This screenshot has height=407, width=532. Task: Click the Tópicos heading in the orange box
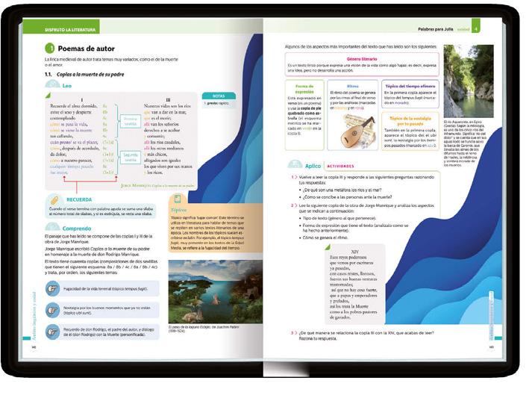(178, 210)
